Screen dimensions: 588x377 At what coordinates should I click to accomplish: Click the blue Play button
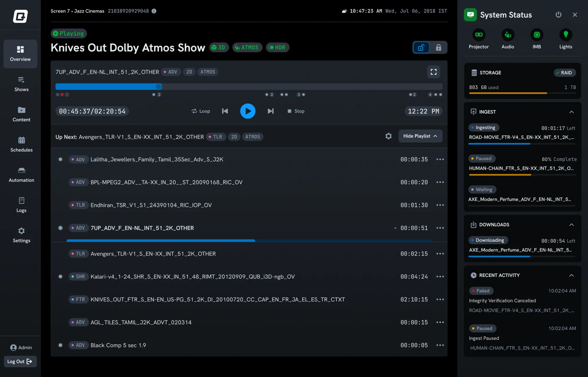click(248, 111)
